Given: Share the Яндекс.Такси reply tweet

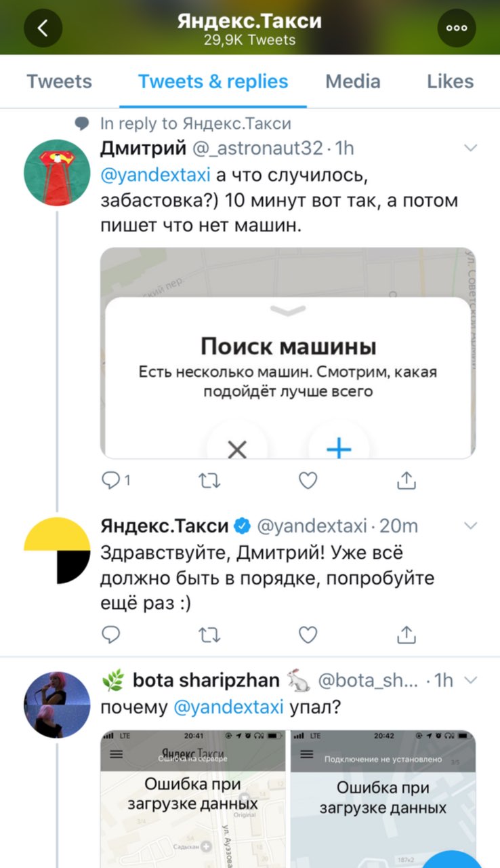Looking at the screenshot, I should [406, 634].
